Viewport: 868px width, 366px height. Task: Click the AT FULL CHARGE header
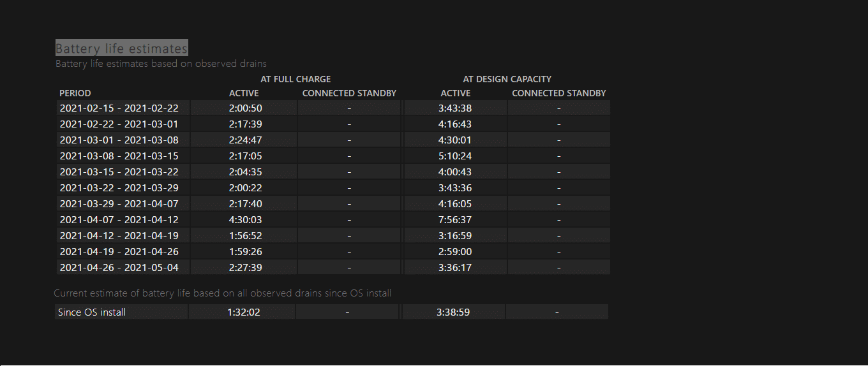(x=296, y=79)
